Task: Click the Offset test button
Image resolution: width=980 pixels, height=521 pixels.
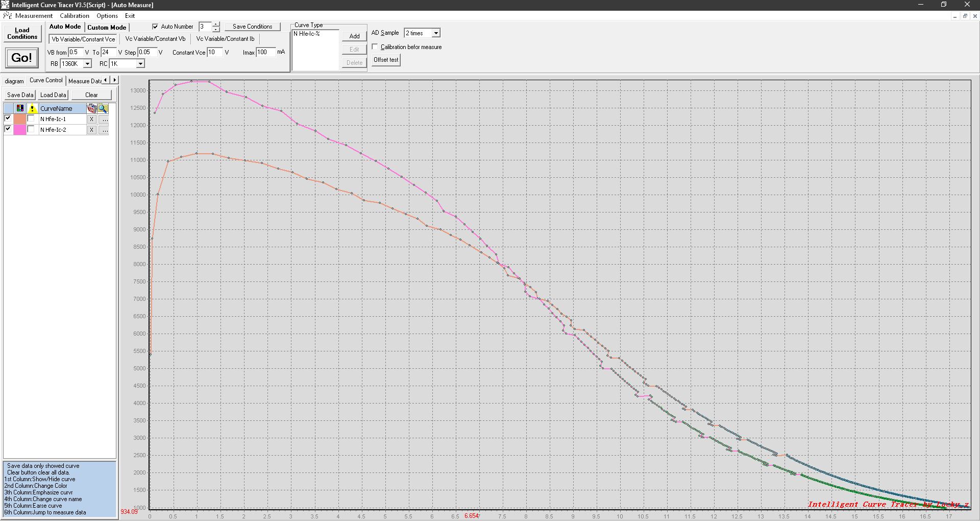Action: [x=386, y=60]
